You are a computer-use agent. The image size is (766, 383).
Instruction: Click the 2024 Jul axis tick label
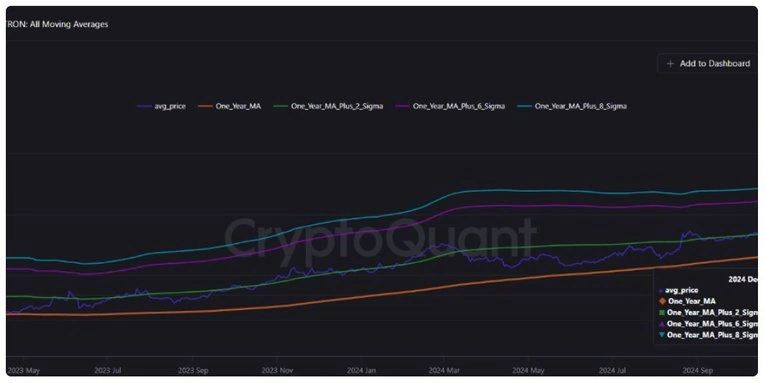[x=614, y=370]
